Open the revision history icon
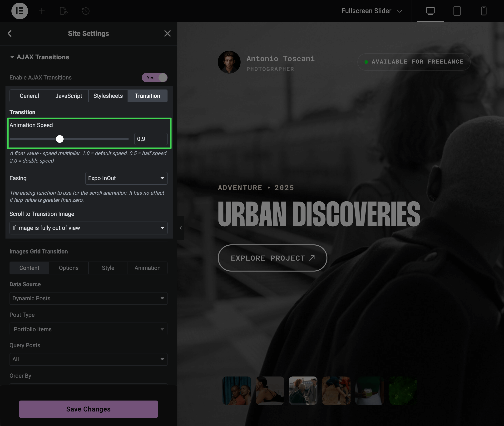Viewport: 504px width, 426px height. coord(86,11)
